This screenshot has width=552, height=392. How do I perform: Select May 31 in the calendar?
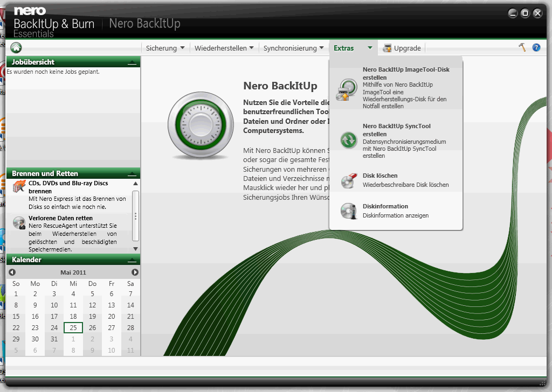tap(54, 339)
